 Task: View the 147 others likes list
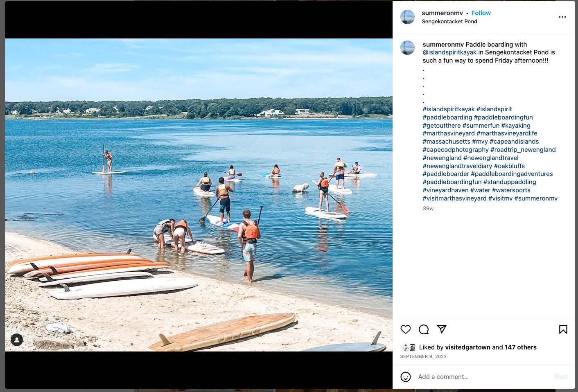521,347
